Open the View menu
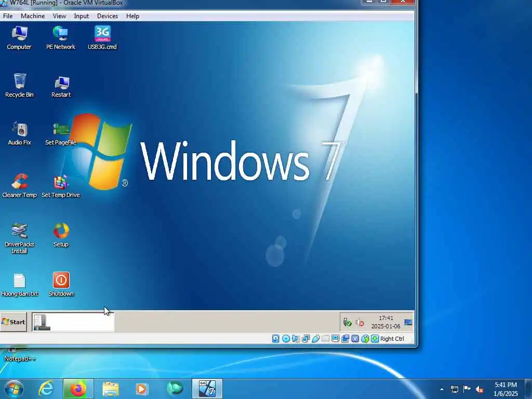The height and width of the screenshot is (399, 532). pyautogui.click(x=59, y=16)
